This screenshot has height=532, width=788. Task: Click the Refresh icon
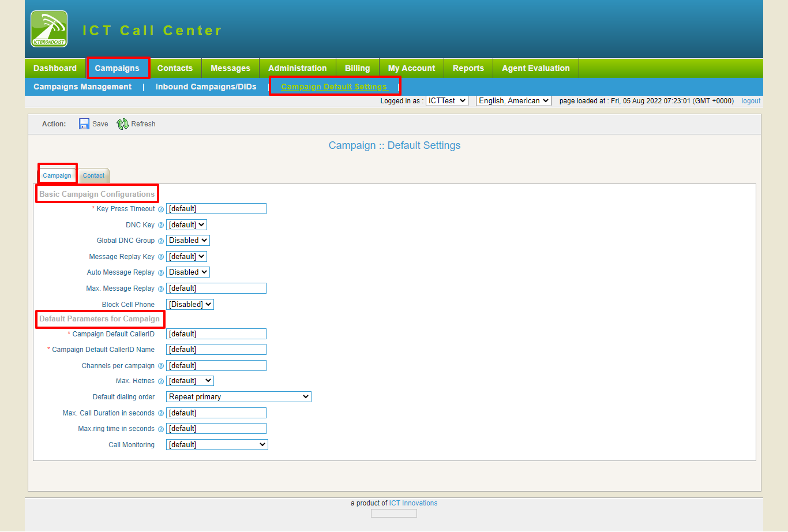pyautogui.click(x=122, y=123)
